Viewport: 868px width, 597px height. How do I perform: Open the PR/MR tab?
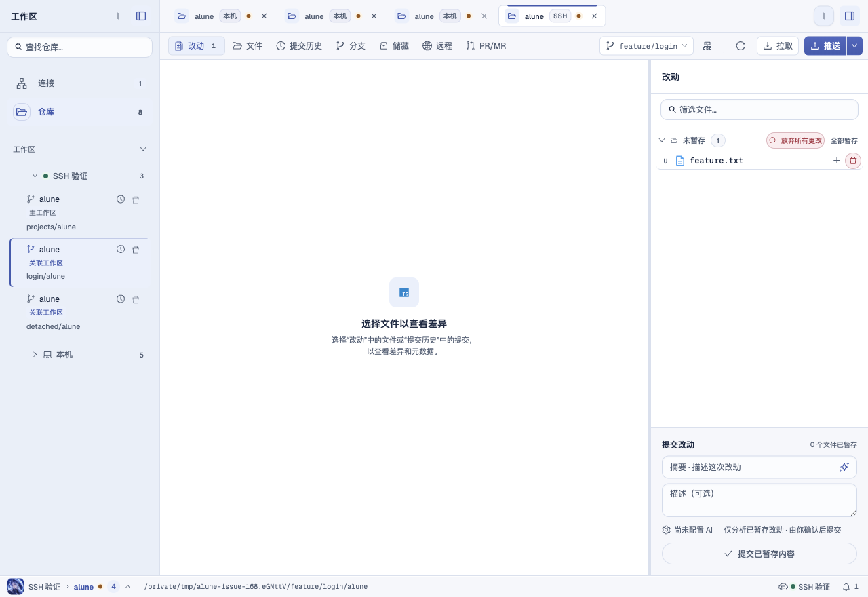[x=486, y=46]
